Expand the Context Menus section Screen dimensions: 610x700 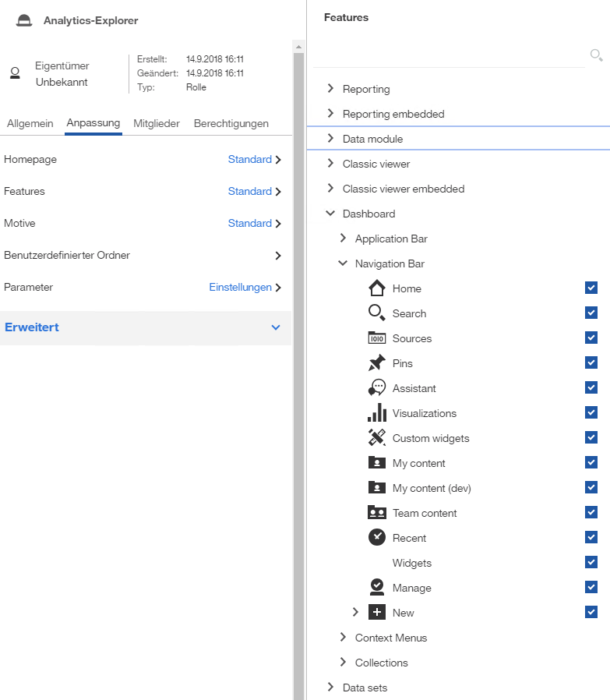click(x=344, y=638)
